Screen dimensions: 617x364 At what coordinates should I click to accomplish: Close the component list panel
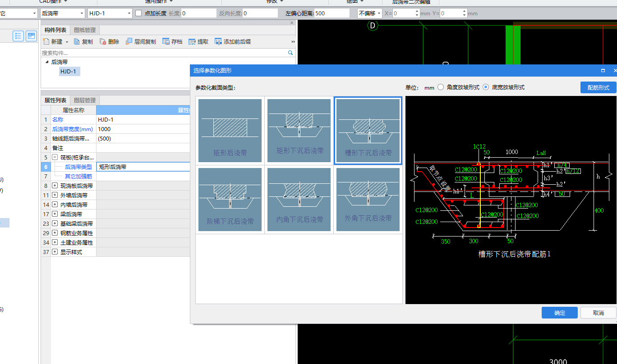click(292, 23)
